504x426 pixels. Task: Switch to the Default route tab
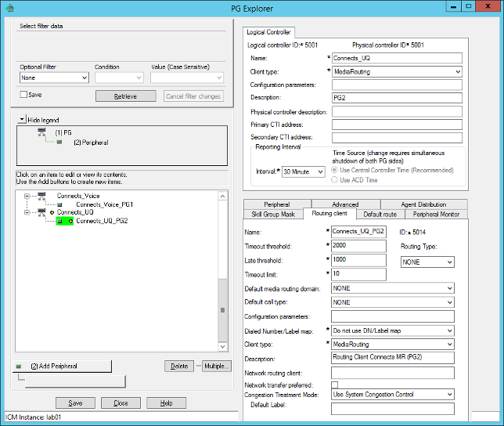click(x=380, y=214)
